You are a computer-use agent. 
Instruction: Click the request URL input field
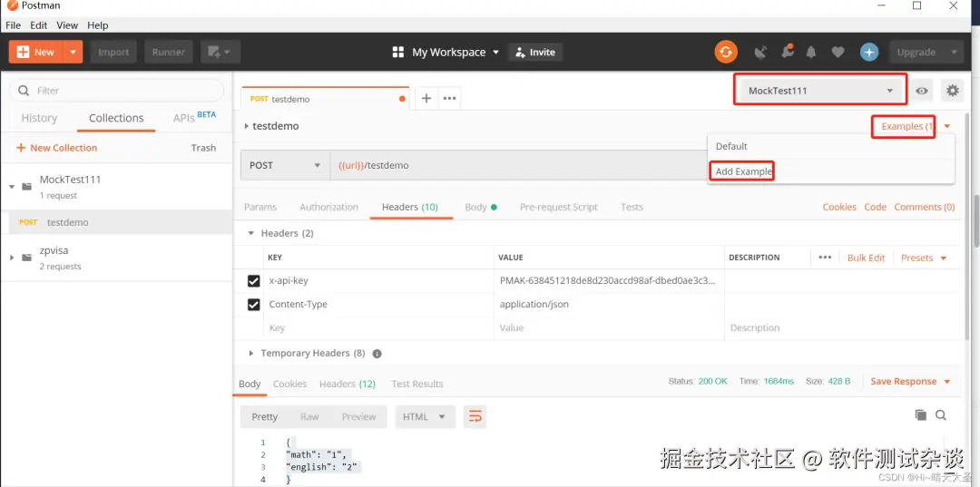click(x=519, y=165)
